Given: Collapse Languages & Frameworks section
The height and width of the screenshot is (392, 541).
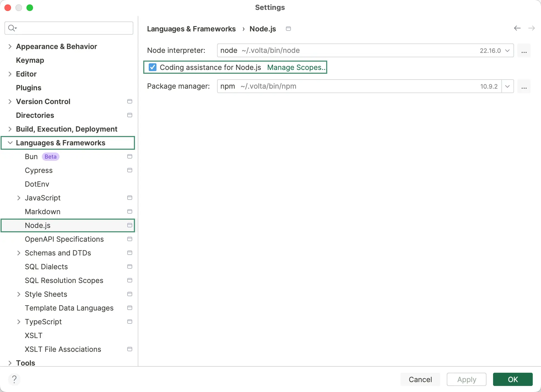Looking at the screenshot, I should pos(10,143).
